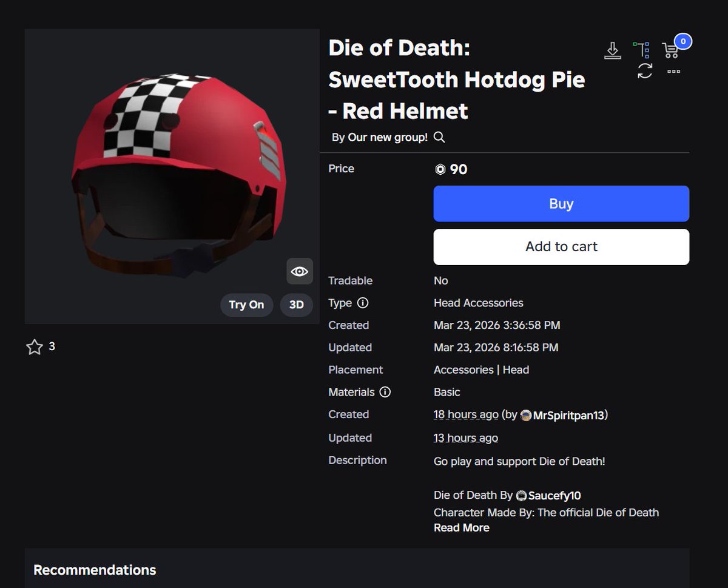Click Saucefy10's avatar icon
728x588 pixels.
(x=521, y=496)
